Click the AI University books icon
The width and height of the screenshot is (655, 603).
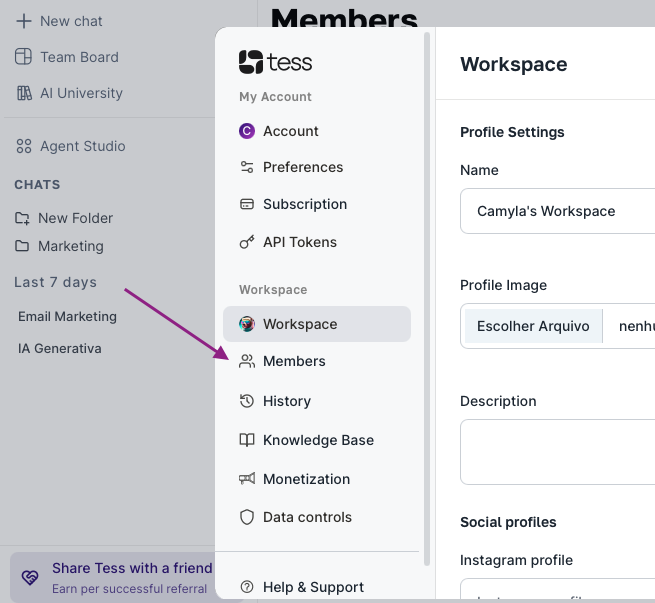[24, 93]
